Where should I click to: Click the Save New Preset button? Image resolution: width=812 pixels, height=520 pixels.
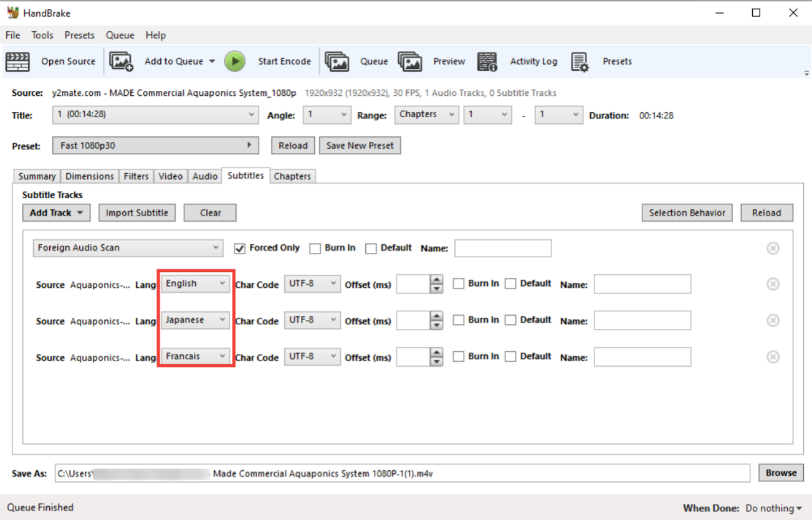(x=360, y=146)
